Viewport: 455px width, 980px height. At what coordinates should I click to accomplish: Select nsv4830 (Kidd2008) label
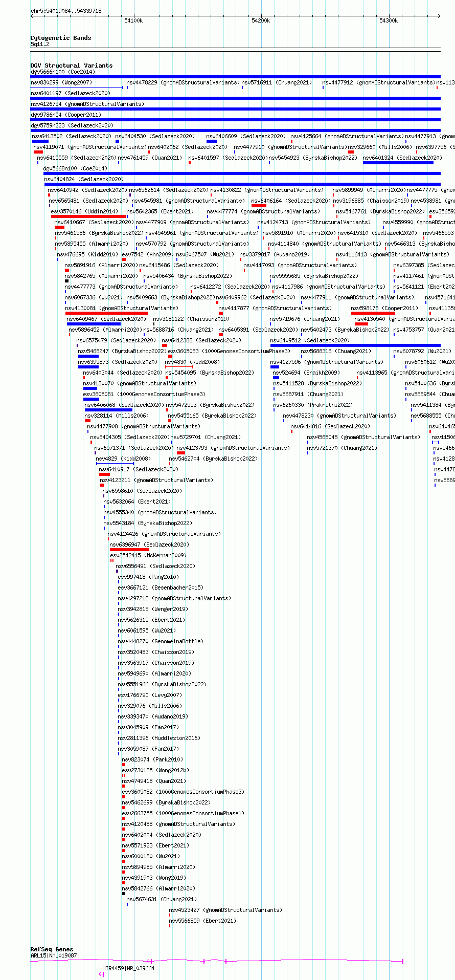pos(192,362)
